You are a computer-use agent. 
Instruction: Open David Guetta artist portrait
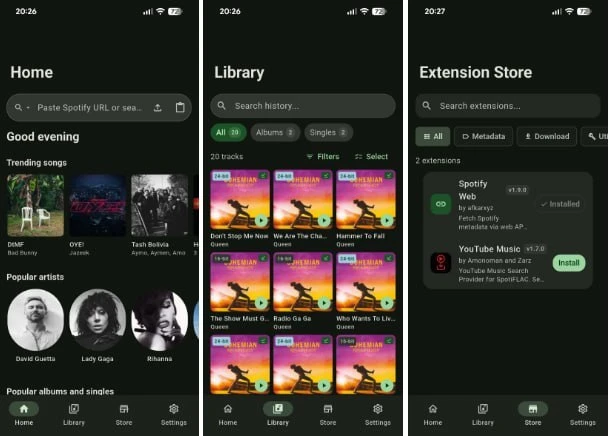point(35,320)
